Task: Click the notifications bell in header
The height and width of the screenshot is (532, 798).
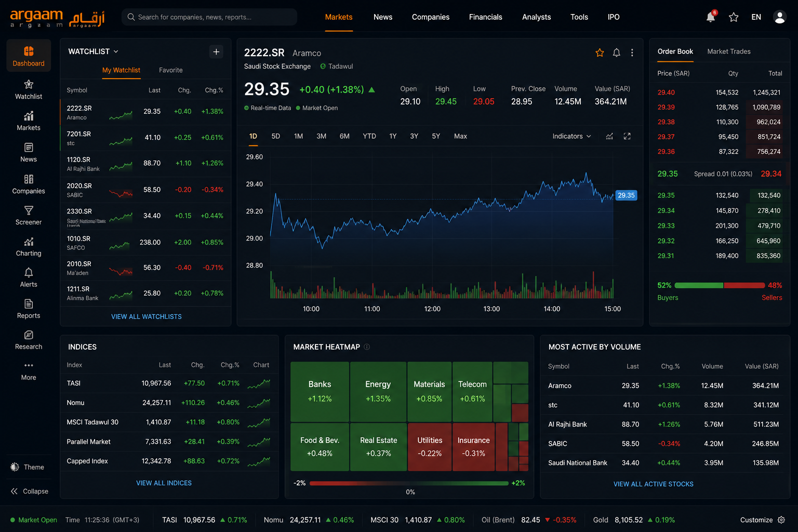Action: (711, 17)
